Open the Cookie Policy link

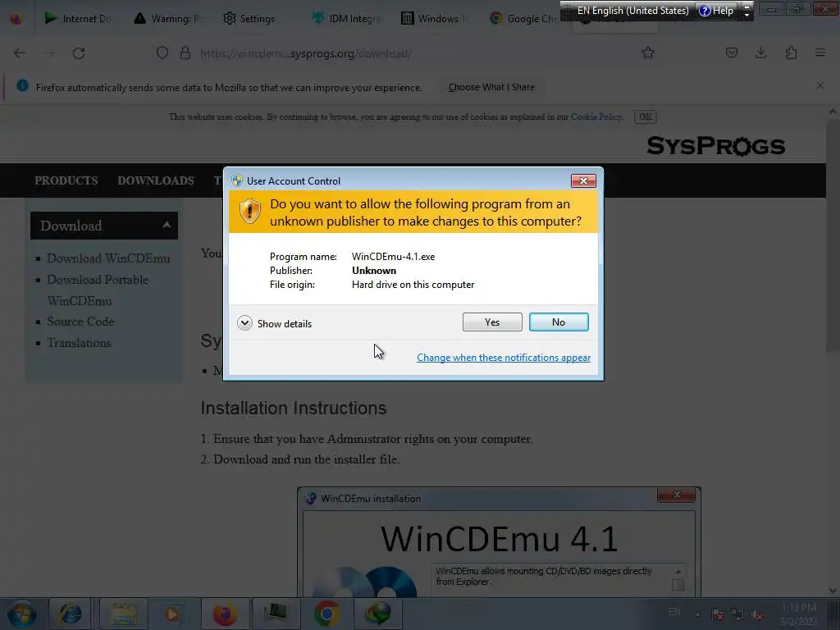596,116
